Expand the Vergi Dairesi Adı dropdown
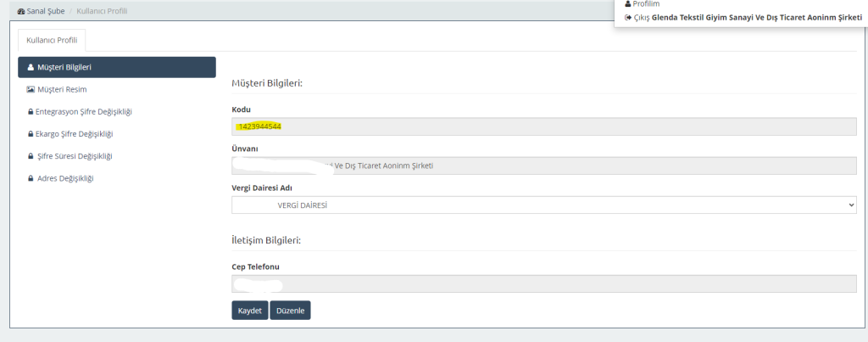 click(x=542, y=205)
